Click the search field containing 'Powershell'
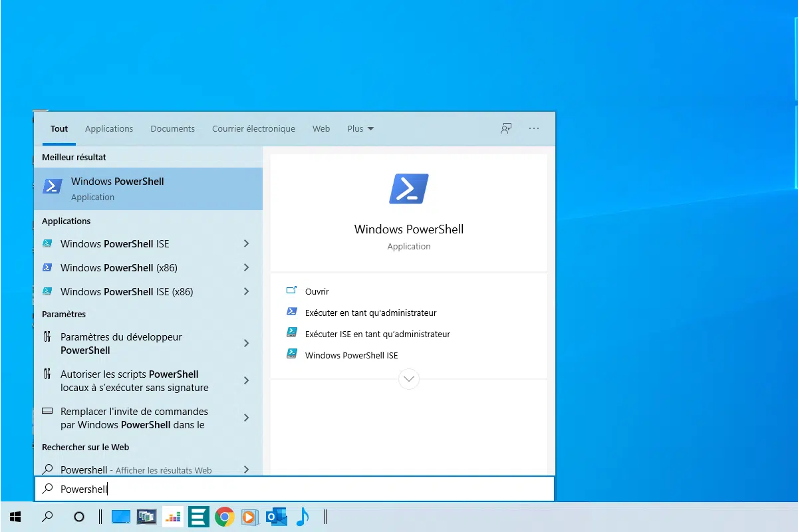Screen dimensions: 798x532 click(x=295, y=489)
